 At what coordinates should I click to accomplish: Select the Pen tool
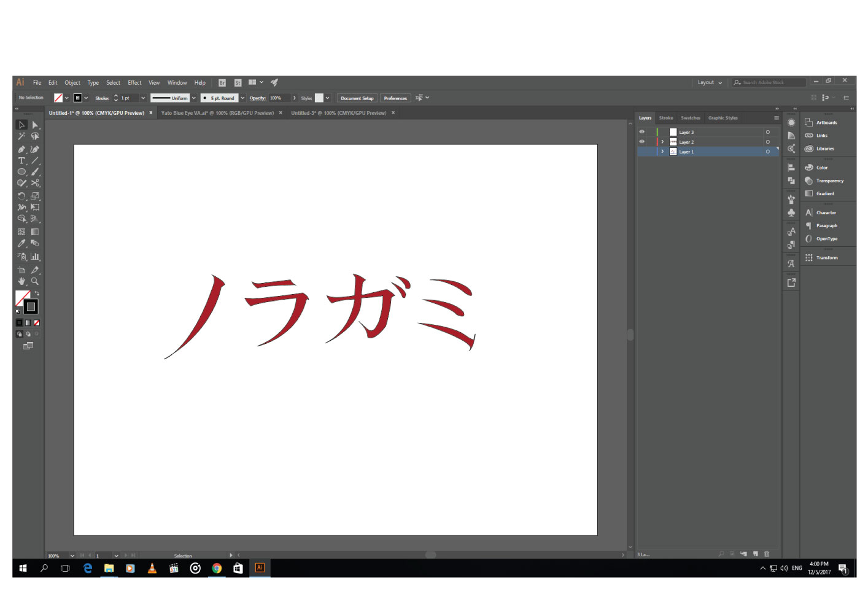tap(21, 149)
